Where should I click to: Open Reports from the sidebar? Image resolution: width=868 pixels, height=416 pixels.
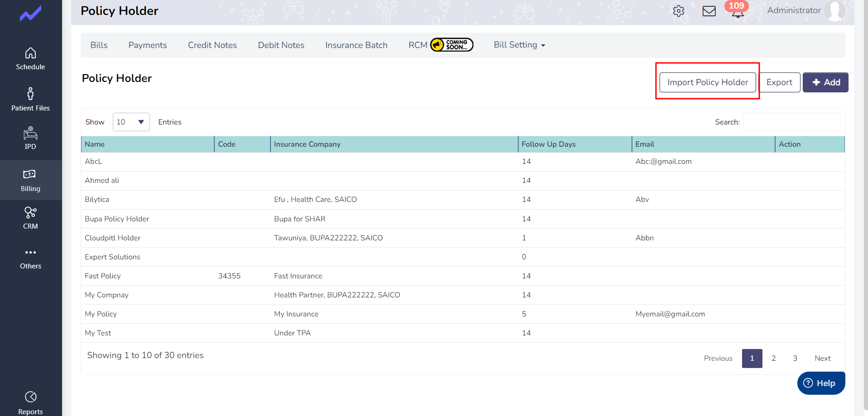pos(30,403)
